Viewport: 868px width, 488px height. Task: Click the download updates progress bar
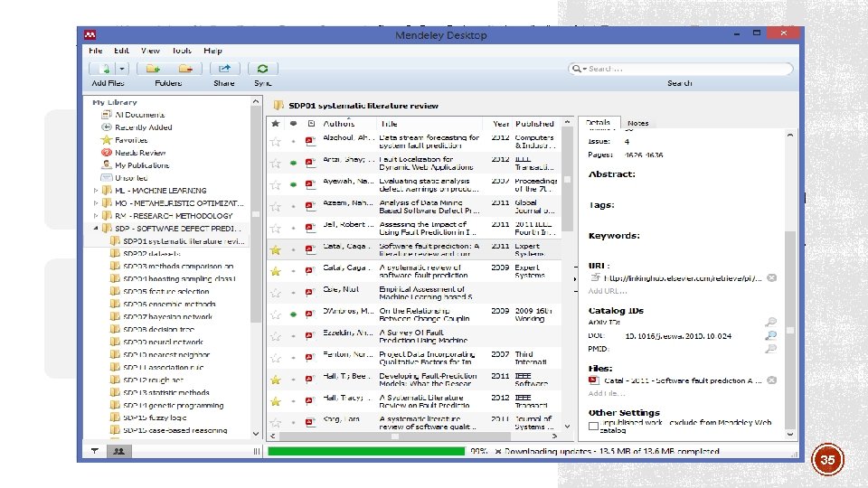tap(366, 451)
